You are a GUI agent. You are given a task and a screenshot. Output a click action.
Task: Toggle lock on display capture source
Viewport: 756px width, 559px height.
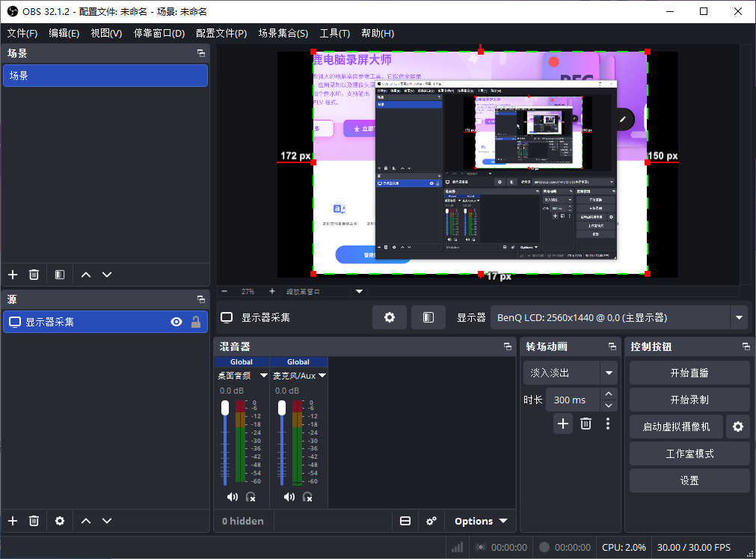click(196, 322)
